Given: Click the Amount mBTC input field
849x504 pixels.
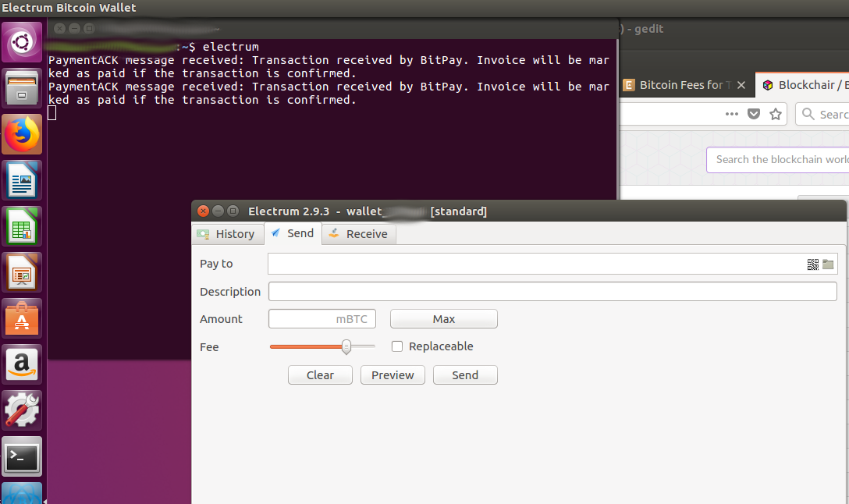Looking at the screenshot, I should 322,319.
